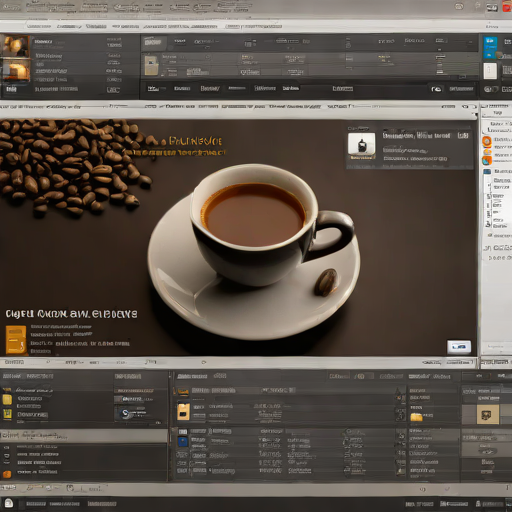Select the highlighted light gray list row
The image size is (512, 512).
coord(84,436)
